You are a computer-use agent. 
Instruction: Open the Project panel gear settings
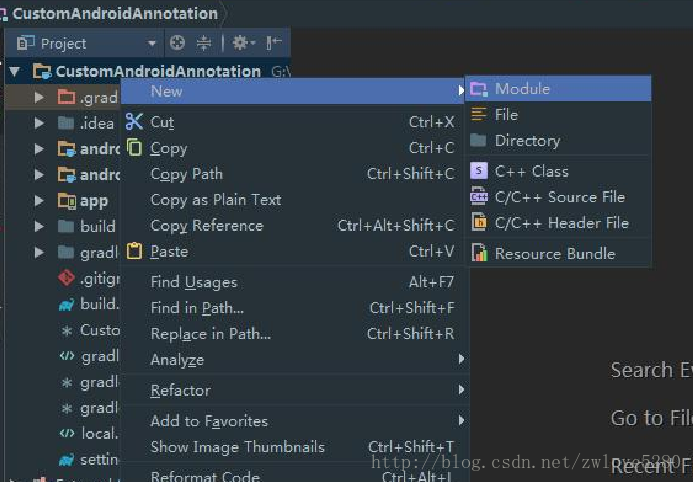coord(244,43)
